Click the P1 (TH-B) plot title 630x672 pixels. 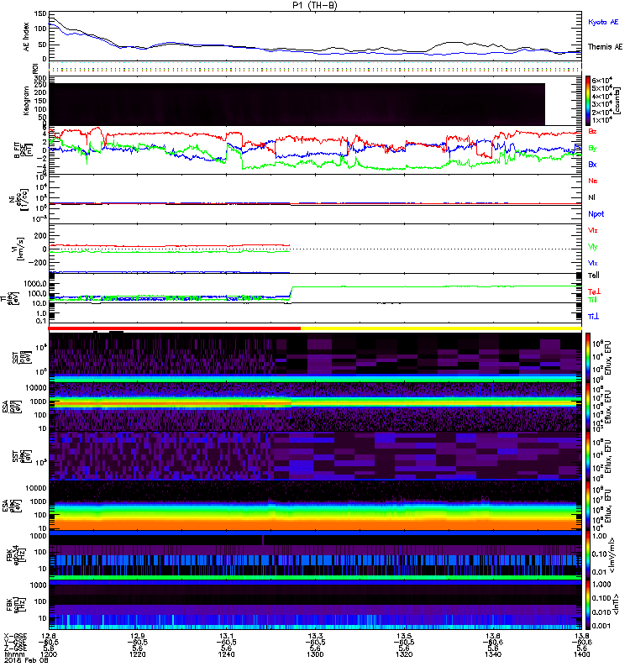pos(315,5)
